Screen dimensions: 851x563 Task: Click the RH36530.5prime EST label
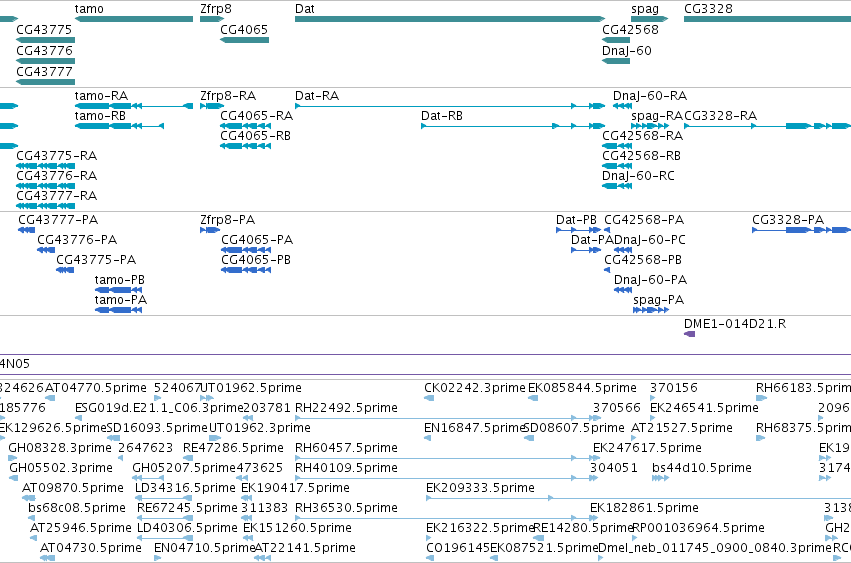coord(346,508)
